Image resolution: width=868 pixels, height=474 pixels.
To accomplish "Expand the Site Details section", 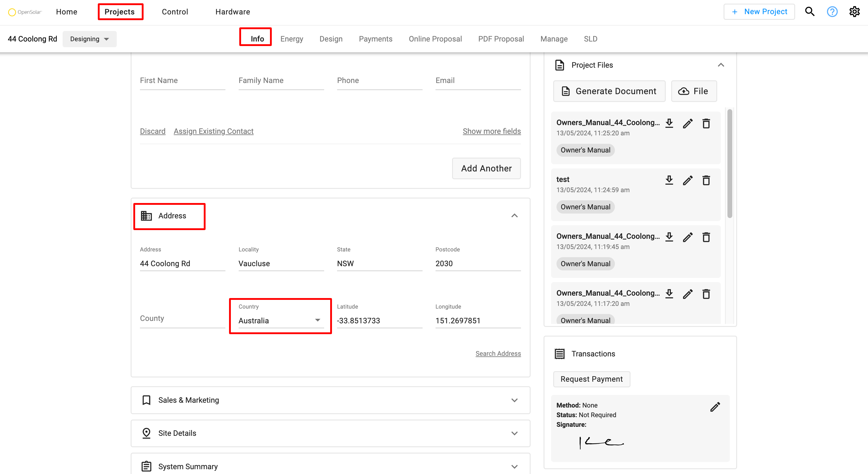I will point(514,433).
